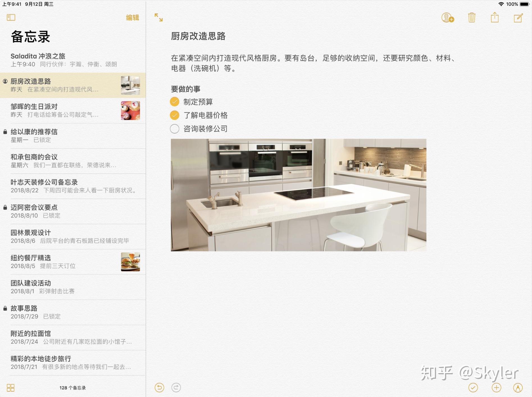Open the locked 给以康的推荐信 note

pyautogui.click(x=73, y=136)
